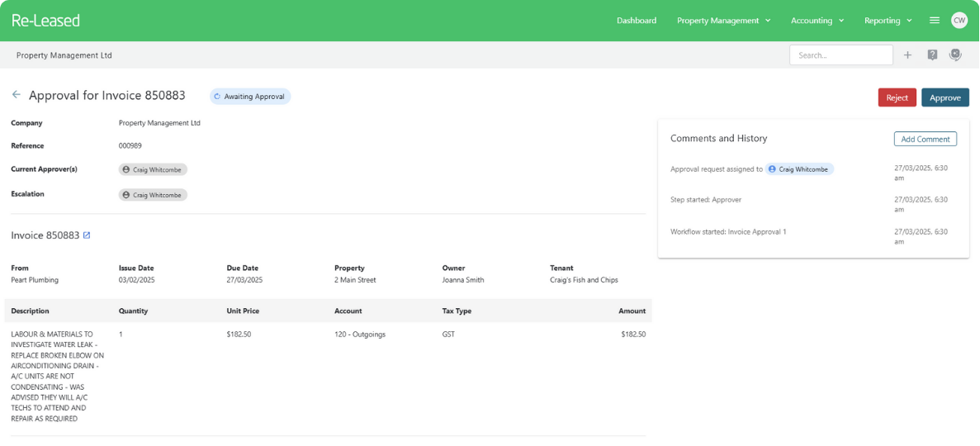Click the 'Account' column header
Image resolution: width=980 pixels, height=446 pixels.
click(348, 311)
